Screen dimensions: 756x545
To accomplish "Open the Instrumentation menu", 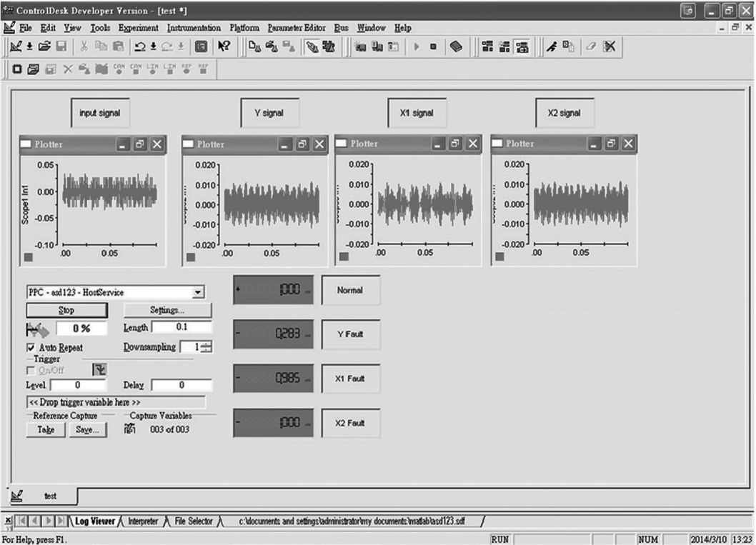I will click(194, 28).
